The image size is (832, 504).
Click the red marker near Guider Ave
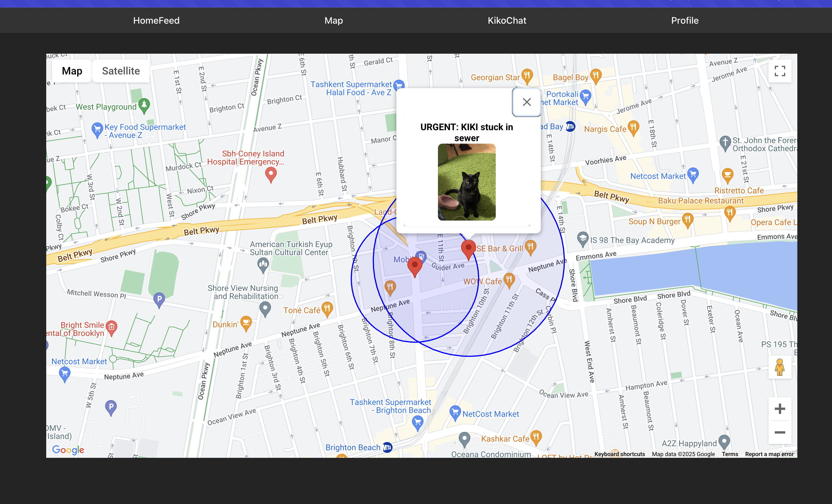click(x=415, y=266)
